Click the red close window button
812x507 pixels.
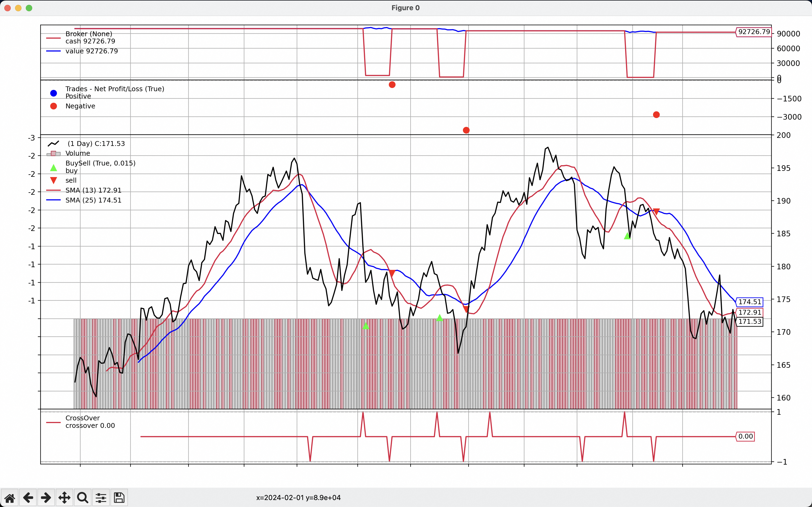click(x=8, y=8)
